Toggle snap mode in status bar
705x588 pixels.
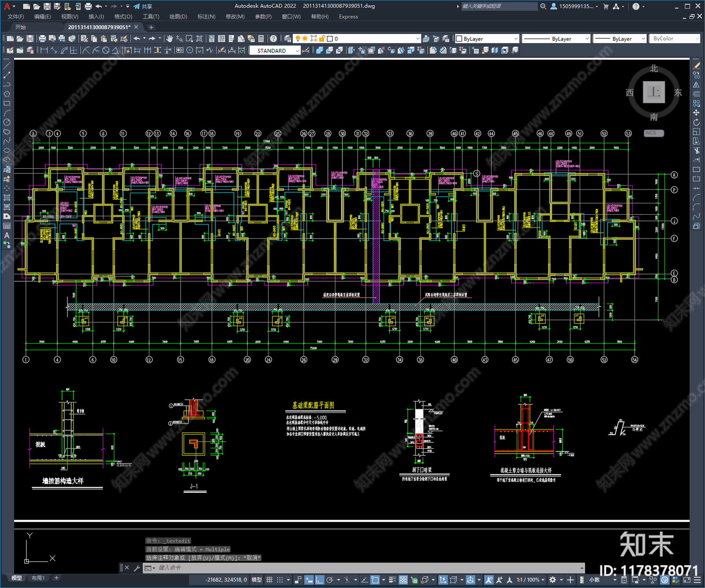280,580
